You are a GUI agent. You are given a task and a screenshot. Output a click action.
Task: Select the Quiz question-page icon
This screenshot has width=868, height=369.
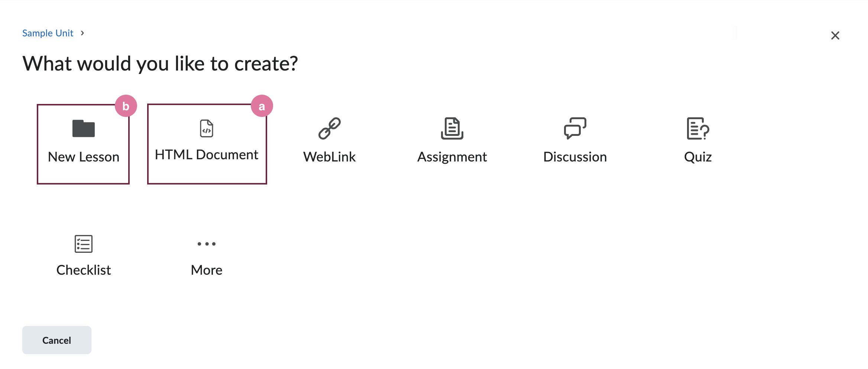[x=697, y=129]
